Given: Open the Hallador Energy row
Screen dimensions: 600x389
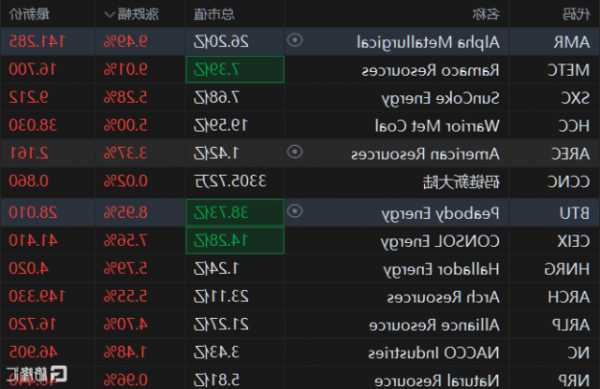Looking at the screenshot, I should tap(300, 269).
